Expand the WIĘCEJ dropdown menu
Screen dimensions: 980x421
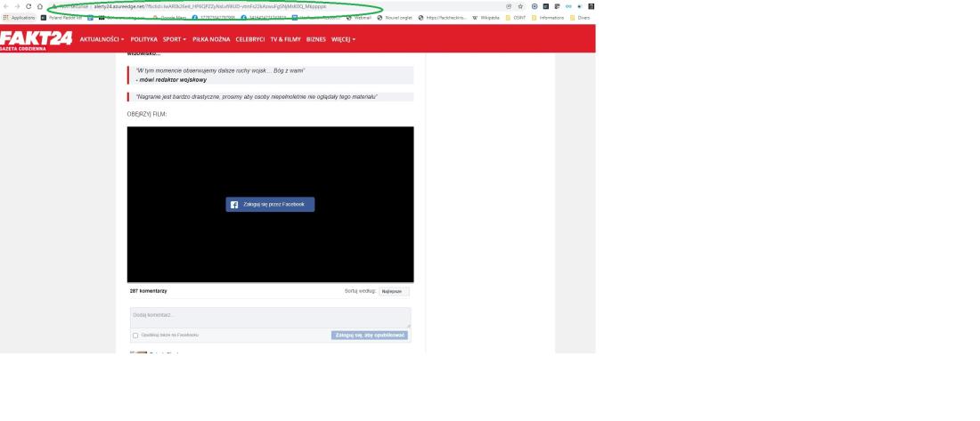coord(343,39)
